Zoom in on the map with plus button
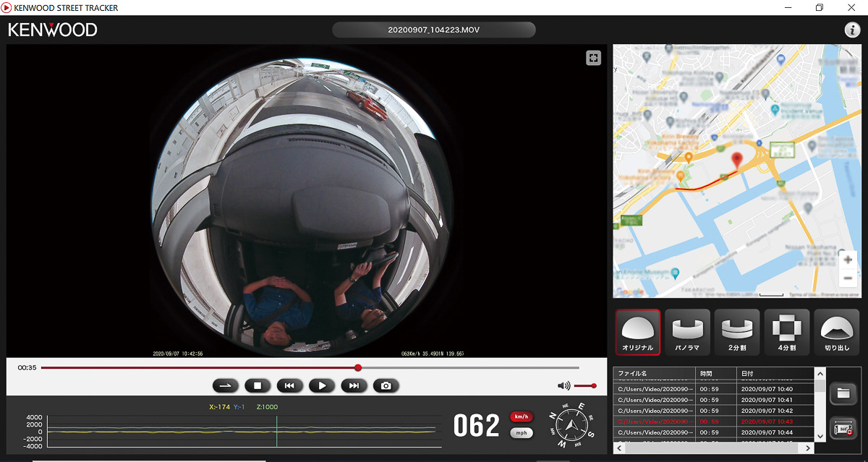 (x=848, y=260)
